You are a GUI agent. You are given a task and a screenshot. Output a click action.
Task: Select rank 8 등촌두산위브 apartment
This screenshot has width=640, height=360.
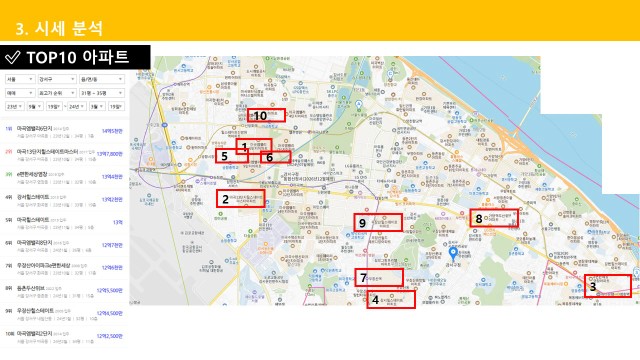pos(31,288)
